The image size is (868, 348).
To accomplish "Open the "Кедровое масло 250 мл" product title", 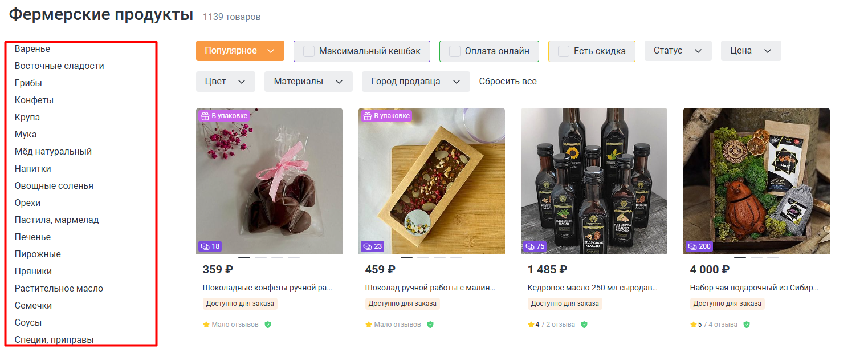I will point(593,288).
